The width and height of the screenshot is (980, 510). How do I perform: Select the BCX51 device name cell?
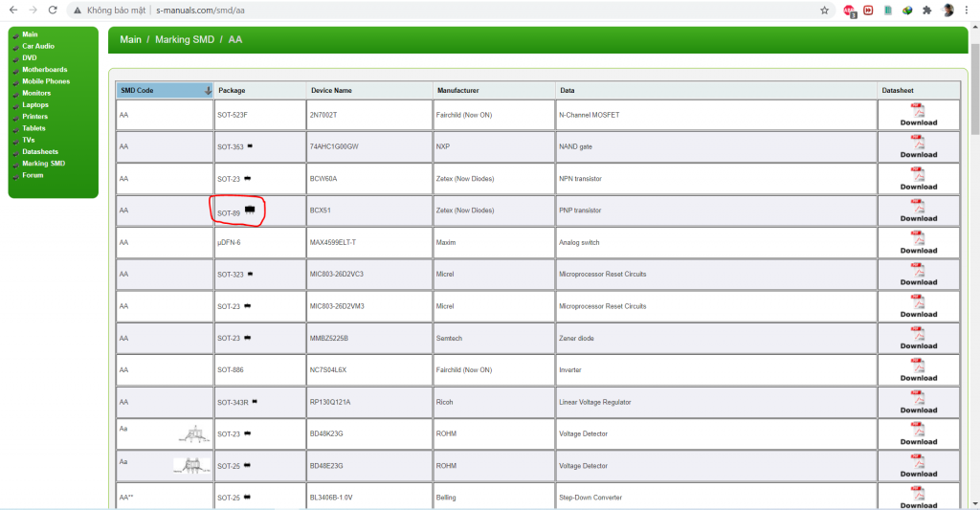click(x=369, y=211)
